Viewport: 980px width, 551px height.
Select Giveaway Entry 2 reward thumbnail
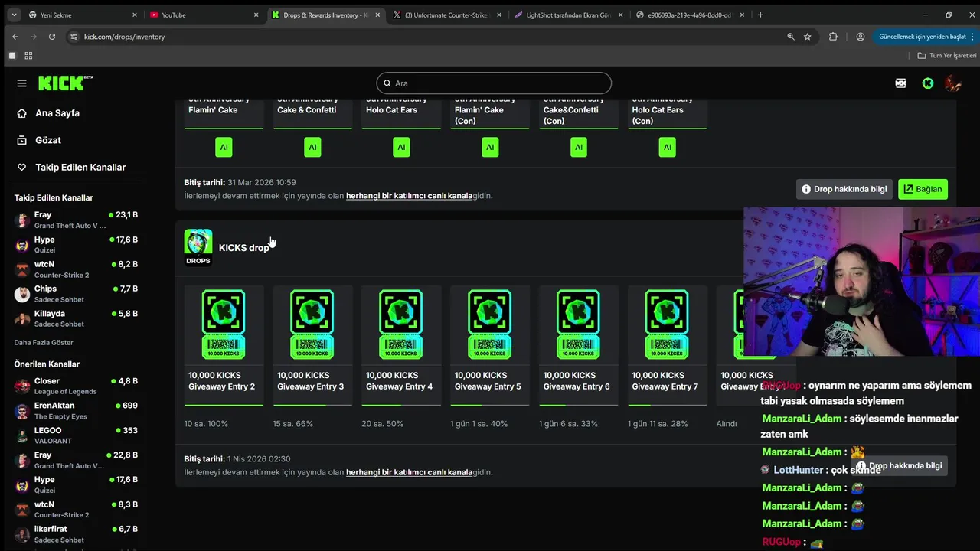pos(224,324)
